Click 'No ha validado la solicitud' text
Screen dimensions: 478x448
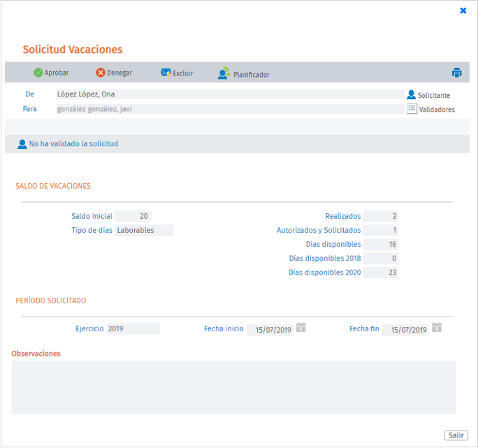[74, 144]
